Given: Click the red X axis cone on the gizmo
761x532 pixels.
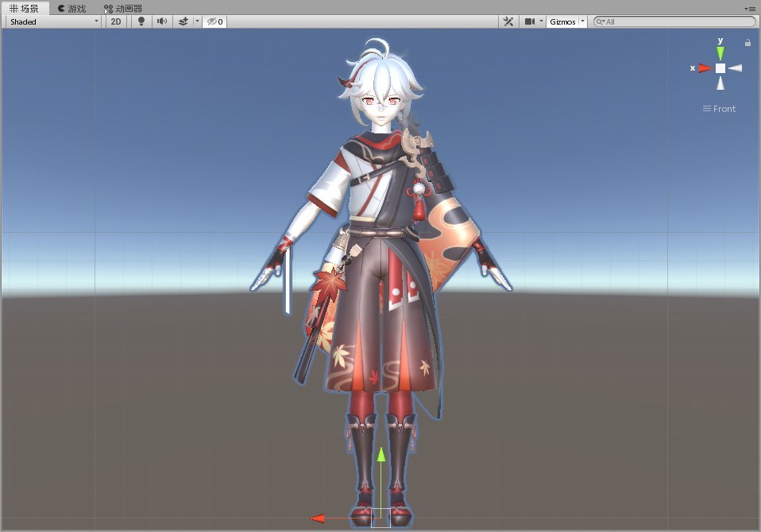Looking at the screenshot, I should [x=704, y=68].
